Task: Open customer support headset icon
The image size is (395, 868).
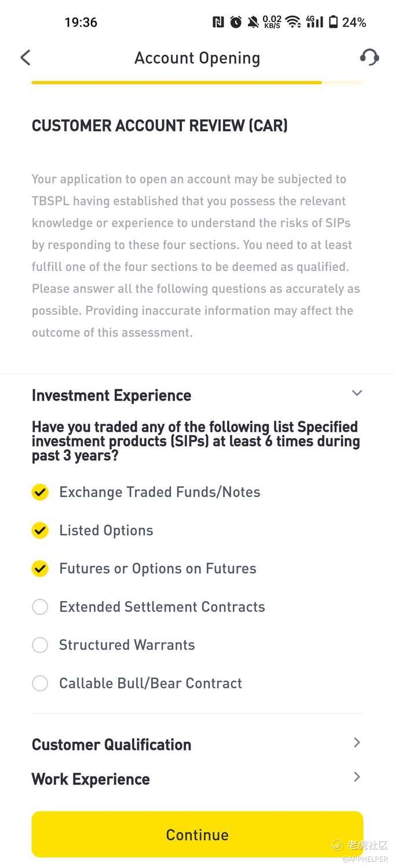Action: point(369,57)
